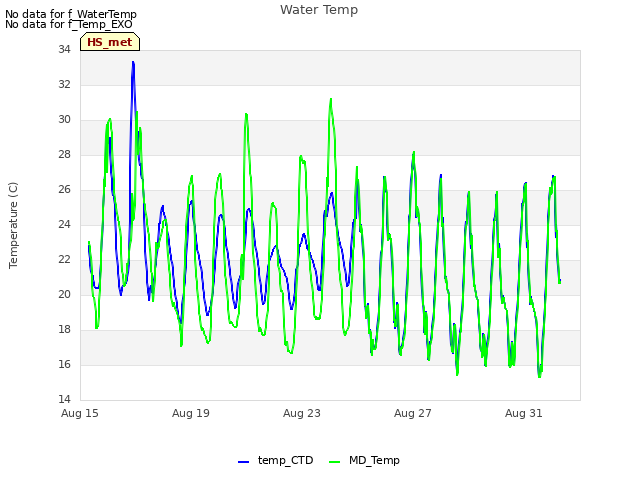The width and height of the screenshot is (640, 480).
Task: Click the 24 y-axis tick label
Action: pos(64,224)
